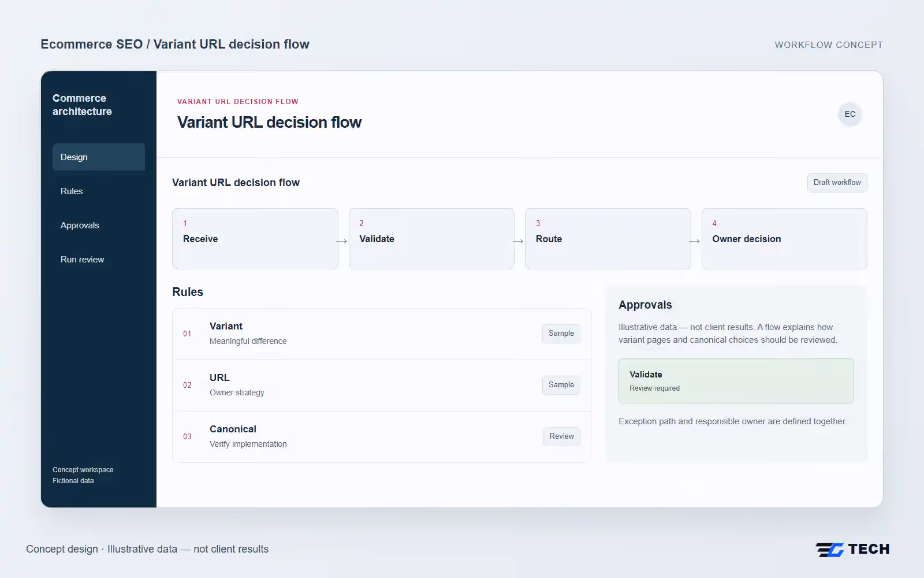Image resolution: width=924 pixels, height=578 pixels.
Task: Click Review badge on Canonical rule
Action: point(562,436)
